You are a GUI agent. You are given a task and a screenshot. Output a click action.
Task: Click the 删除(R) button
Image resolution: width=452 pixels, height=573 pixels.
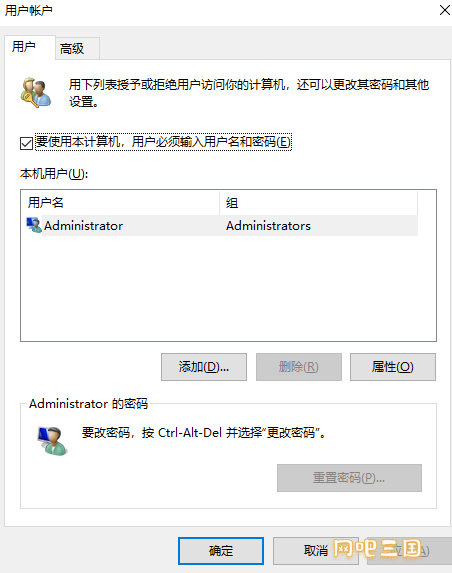click(299, 367)
